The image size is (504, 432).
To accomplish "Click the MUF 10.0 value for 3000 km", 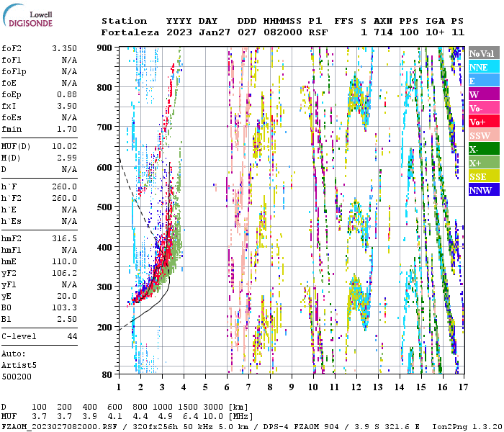I will [213, 416].
